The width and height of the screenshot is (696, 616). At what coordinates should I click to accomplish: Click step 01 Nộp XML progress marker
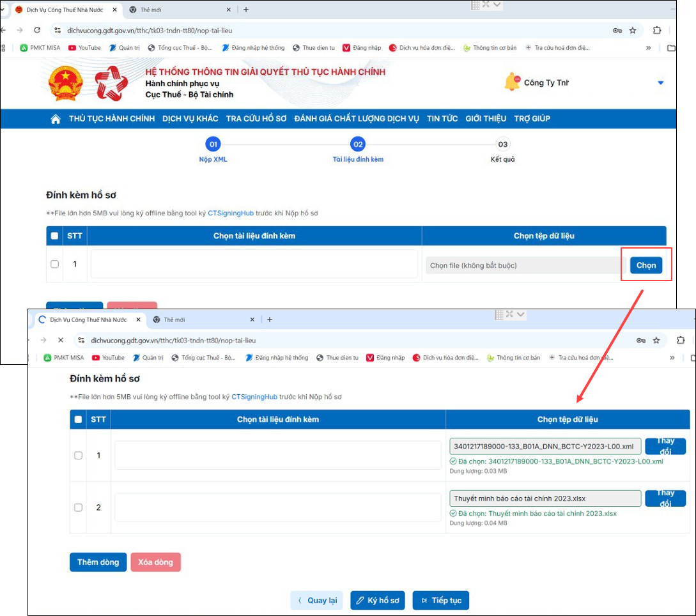(x=213, y=144)
